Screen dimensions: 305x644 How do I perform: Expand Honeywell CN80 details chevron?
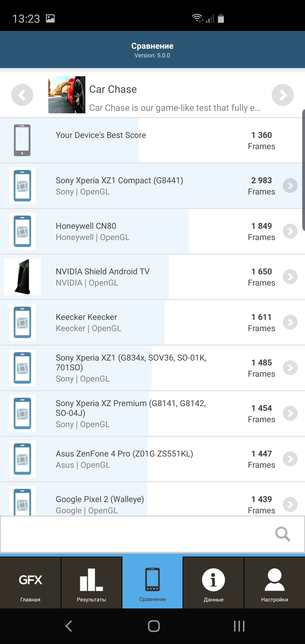pyautogui.click(x=290, y=231)
